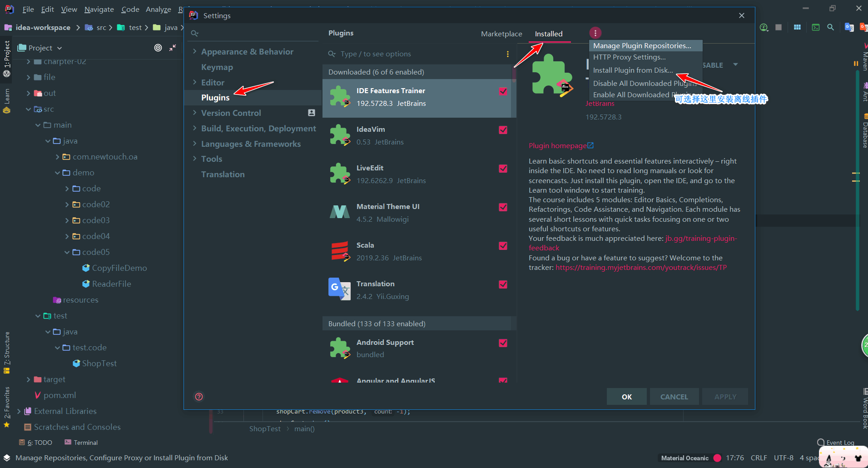Open the Maven side tool window
The image size is (868, 468).
[x=864, y=57]
